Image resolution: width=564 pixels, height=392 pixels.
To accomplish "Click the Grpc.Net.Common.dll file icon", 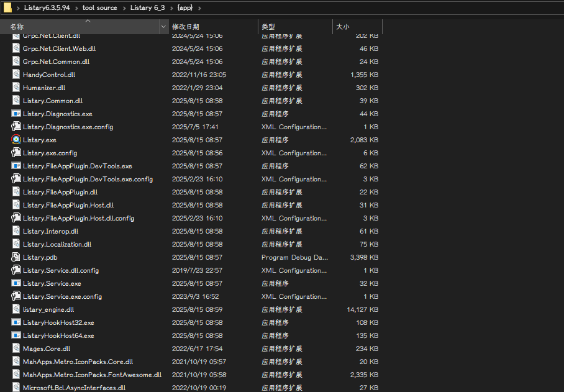I will pos(16,62).
